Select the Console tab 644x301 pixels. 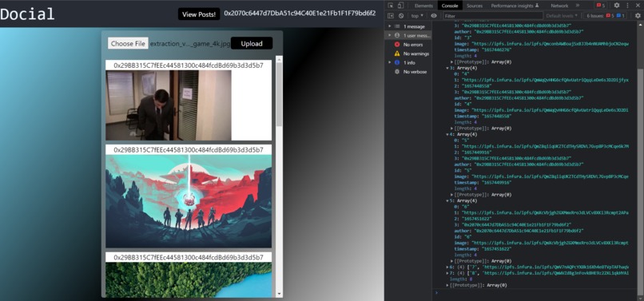pos(450,6)
